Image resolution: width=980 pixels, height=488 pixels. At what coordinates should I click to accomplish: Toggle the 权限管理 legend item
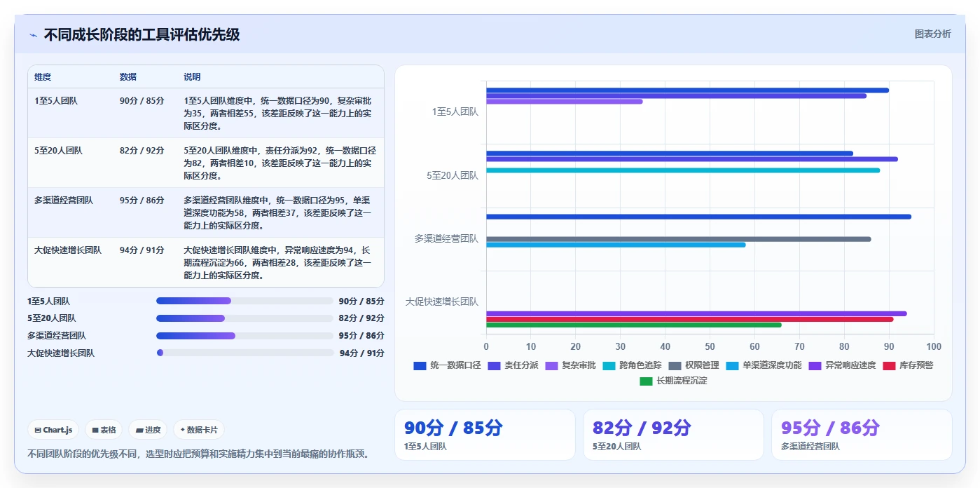[693, 365]
